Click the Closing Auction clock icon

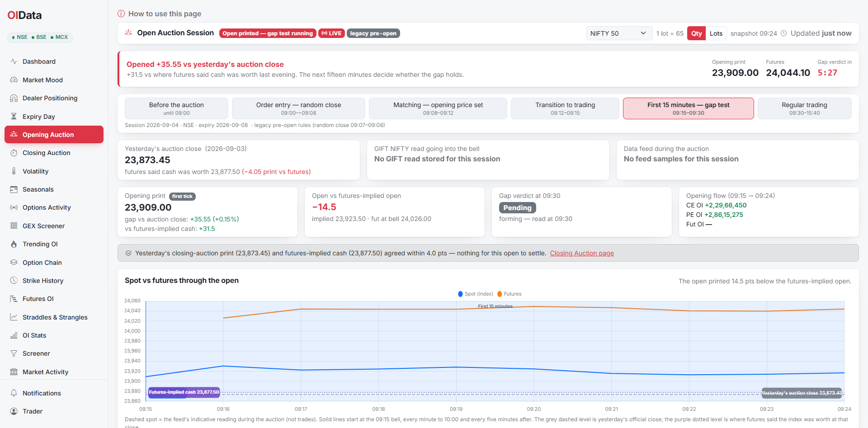click(14, 153)
